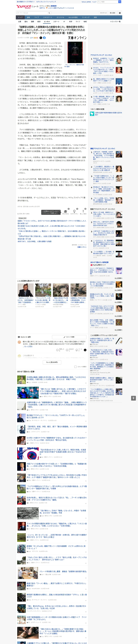Image resolution: width=138 pixels, height=644 pixels.
Task: Click the ヘルプ link in top bar
Action: tap(94, 2)
